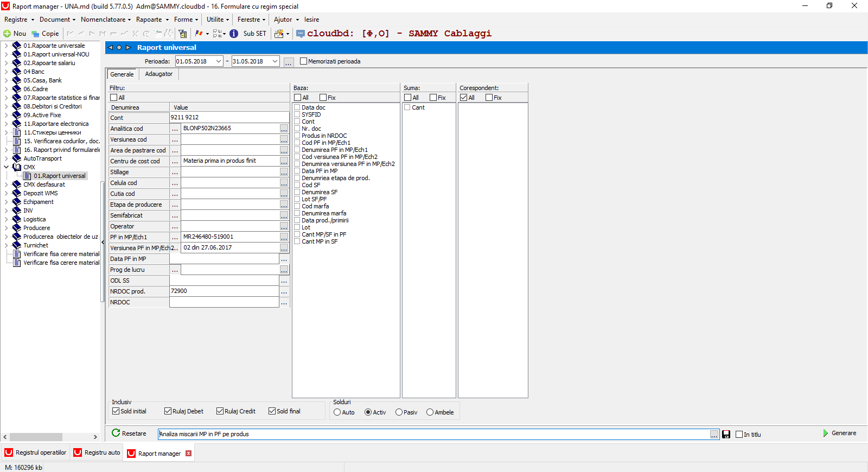
Task: Click the Generare play arrow icon
Action: coord(826,433)
